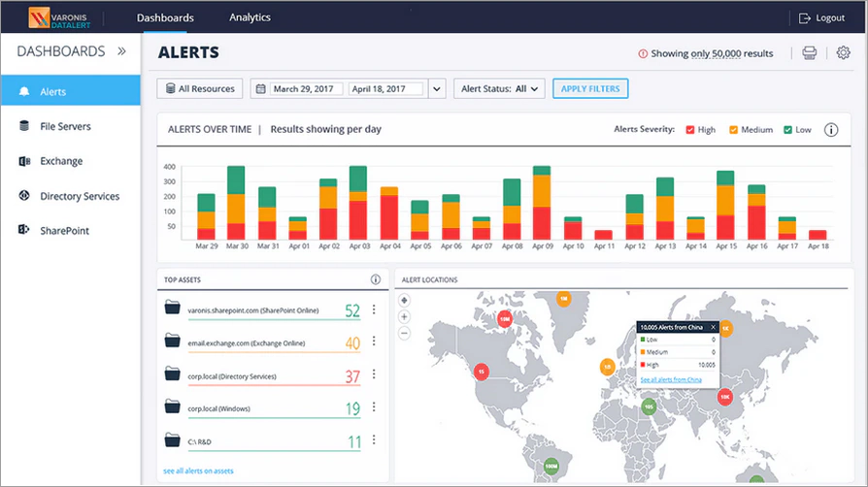Click the database icon next to File Servers
This screenshot has height=487, width=868.
pos(24,125)
